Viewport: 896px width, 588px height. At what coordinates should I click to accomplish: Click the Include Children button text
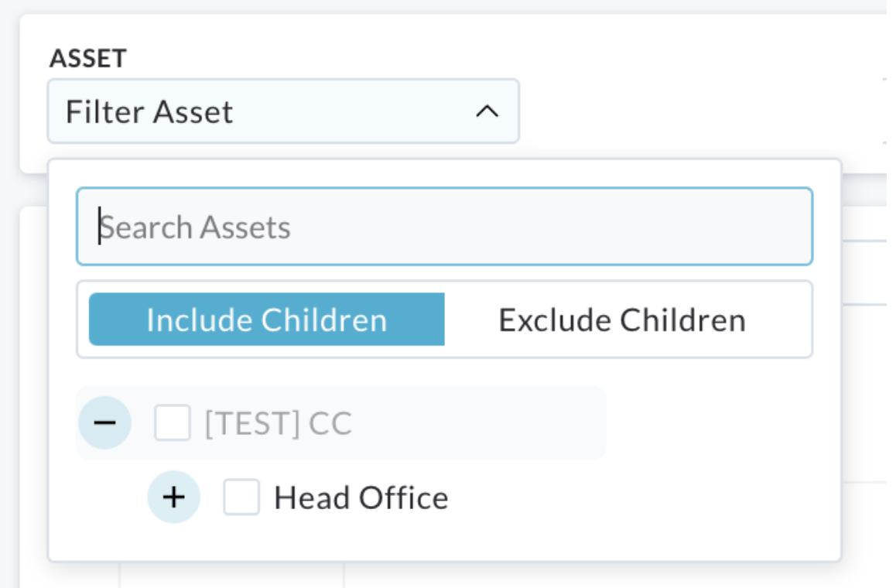[267, 320]
